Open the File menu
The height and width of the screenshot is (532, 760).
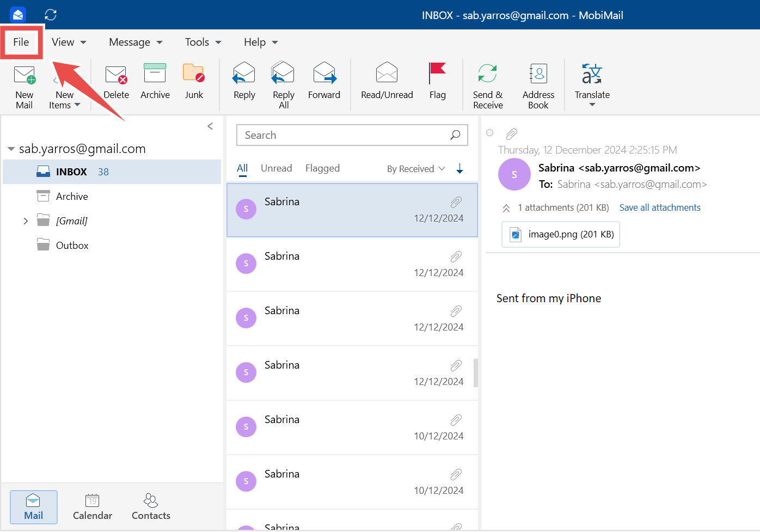click(x=21, y=42)
